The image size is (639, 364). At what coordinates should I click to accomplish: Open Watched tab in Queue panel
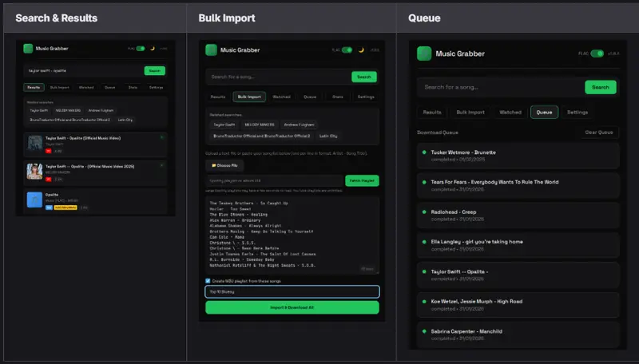click(x=510, y=113)
